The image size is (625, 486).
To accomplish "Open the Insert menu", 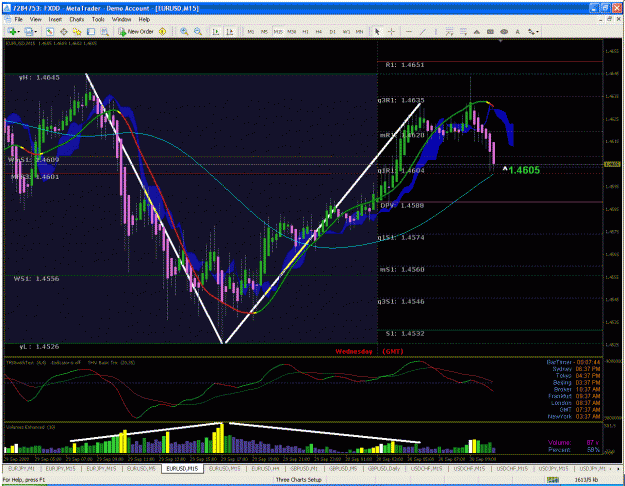I will point(55,19).
